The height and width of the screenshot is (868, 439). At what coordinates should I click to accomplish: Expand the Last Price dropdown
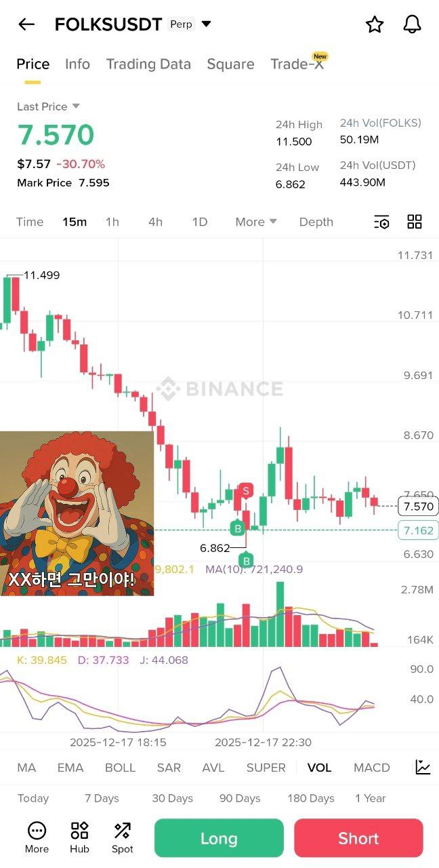[76, 106]
